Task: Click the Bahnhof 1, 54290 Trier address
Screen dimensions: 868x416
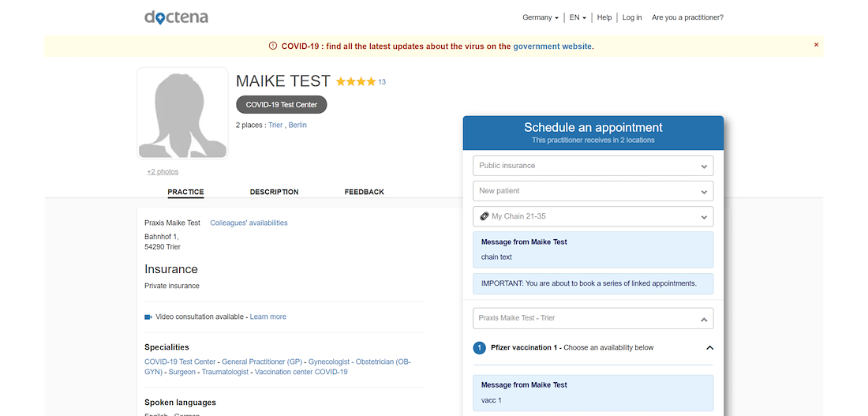Action: point(163,242)
